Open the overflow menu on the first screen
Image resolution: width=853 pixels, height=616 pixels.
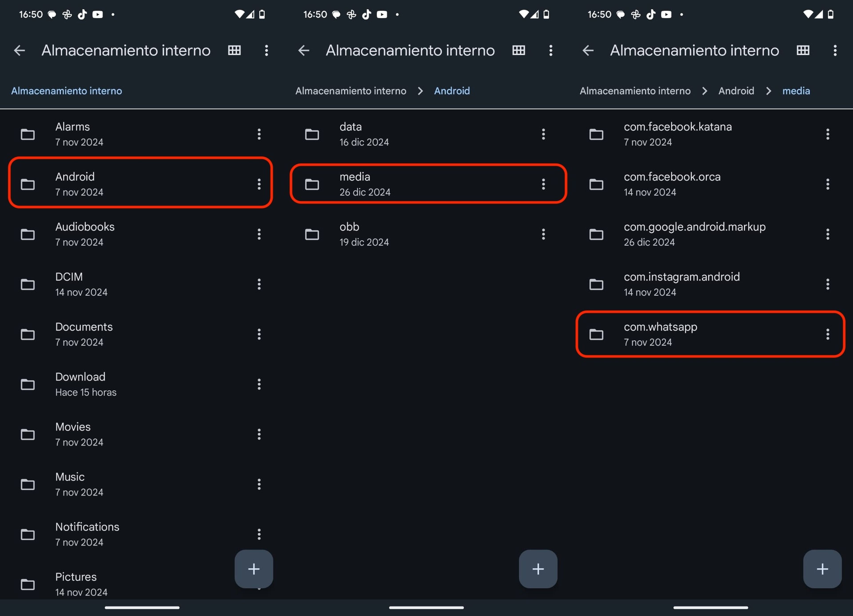point(267,50)
